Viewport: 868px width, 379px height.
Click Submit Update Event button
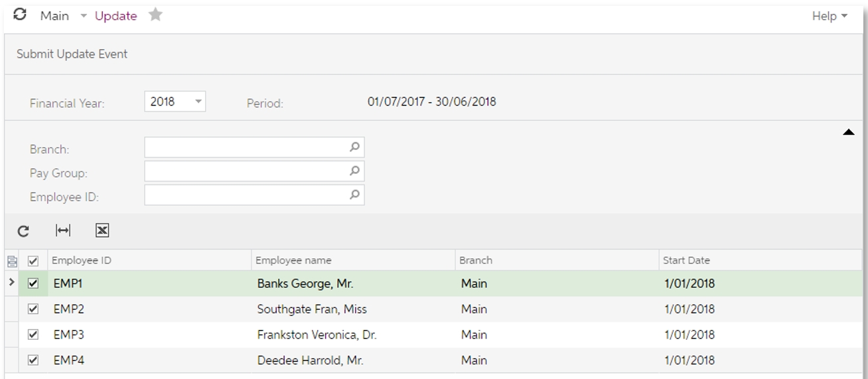72,54
